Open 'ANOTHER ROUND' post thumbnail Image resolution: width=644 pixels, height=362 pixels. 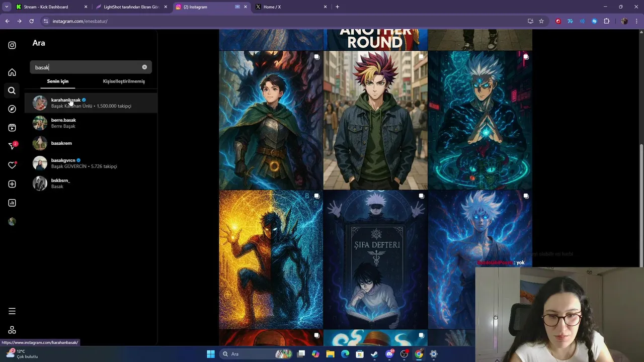pyautogui.click(x=375, y=40)
